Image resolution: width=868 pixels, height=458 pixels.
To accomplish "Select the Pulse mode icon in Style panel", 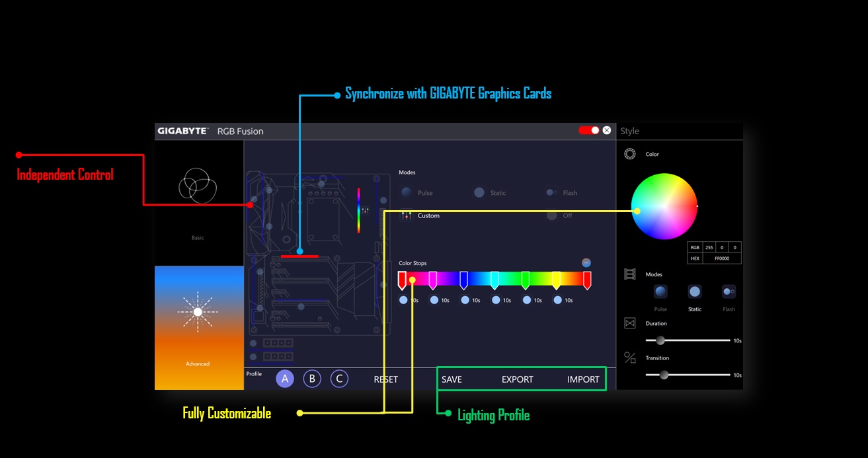I will (x=660, y=291).
